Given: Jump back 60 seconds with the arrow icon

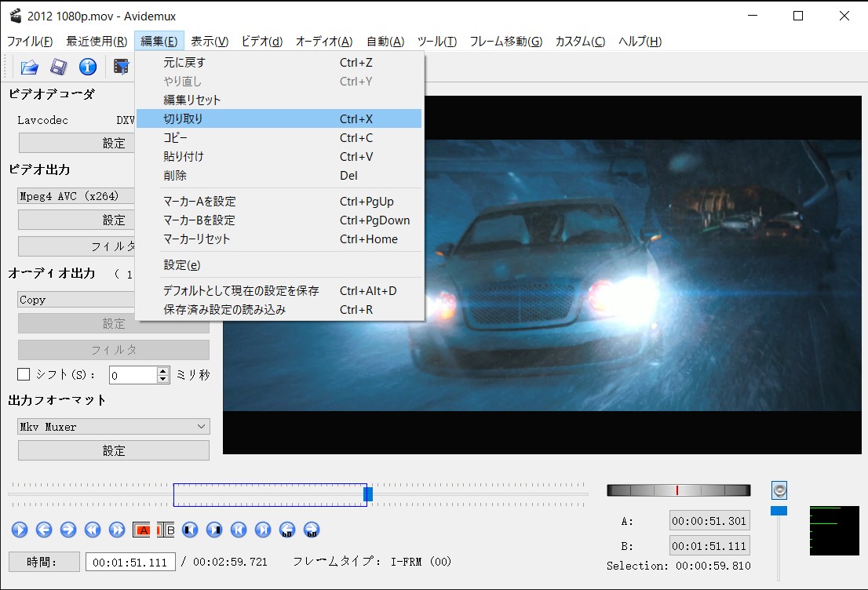Looking at the screenshot, I should tap(287, 530).
